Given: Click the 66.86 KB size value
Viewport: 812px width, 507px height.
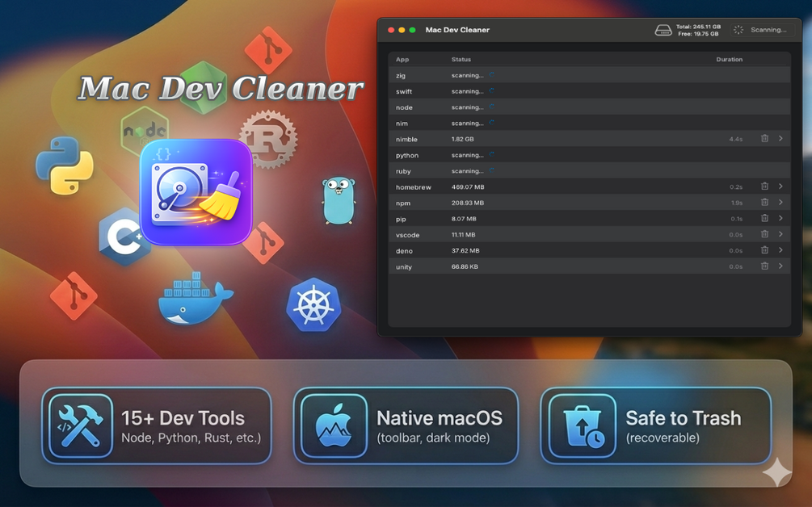Looking at the screenshot, I should (x=465, y=266).
